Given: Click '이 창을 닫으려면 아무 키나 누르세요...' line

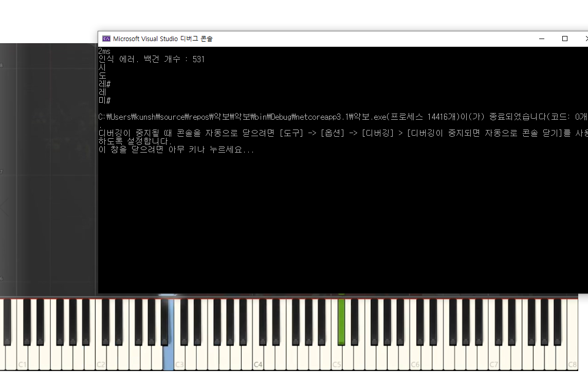Looking at the screenshot, I should pos(176,150).
